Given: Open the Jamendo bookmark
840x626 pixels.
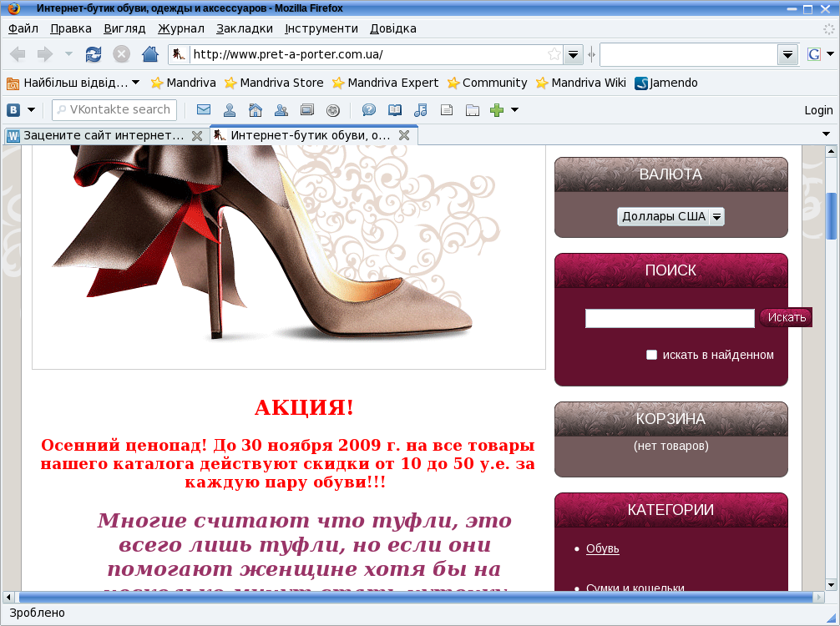Looking at the screenshot, I should (x=666, y=83).
